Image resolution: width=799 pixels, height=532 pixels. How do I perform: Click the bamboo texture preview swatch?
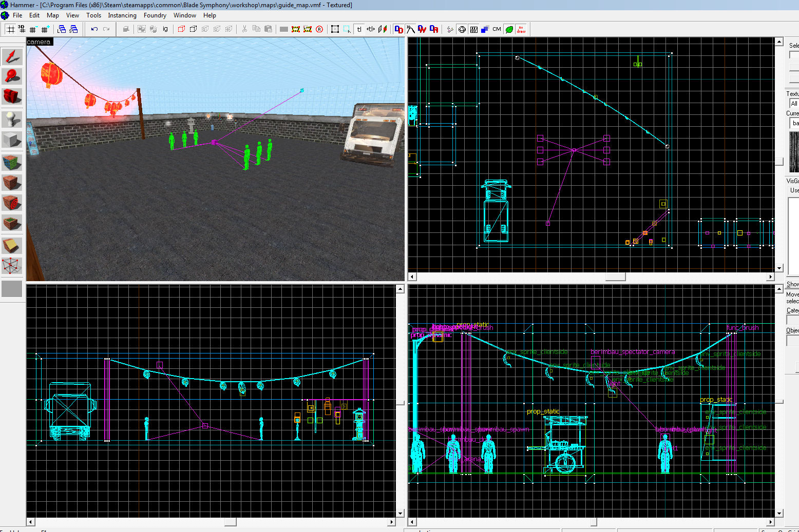coord(794,151)
